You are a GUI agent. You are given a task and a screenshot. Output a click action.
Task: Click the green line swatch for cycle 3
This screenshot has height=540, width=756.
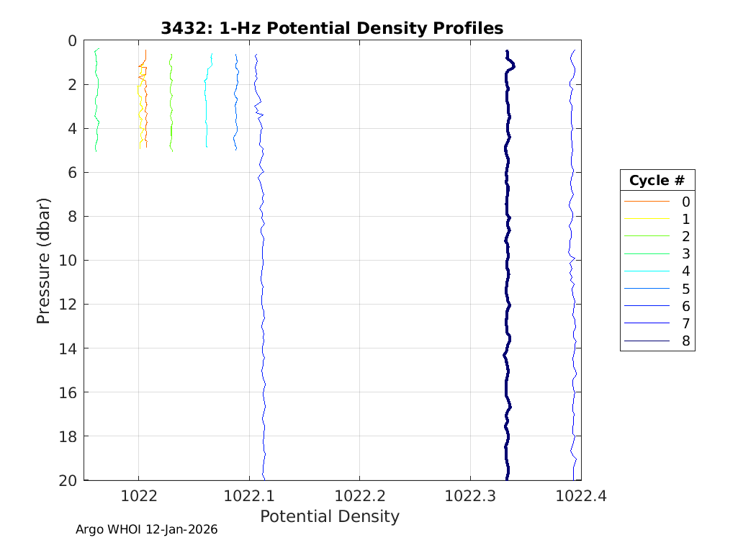pos(647,253)
